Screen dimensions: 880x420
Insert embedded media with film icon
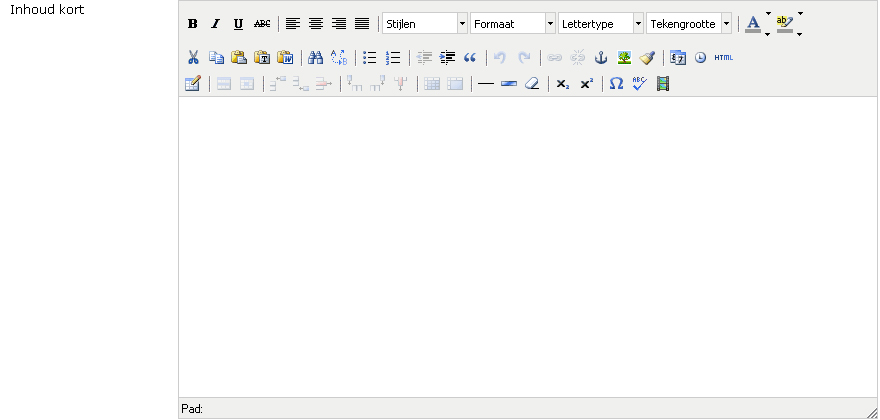click(x=663, y=84)
